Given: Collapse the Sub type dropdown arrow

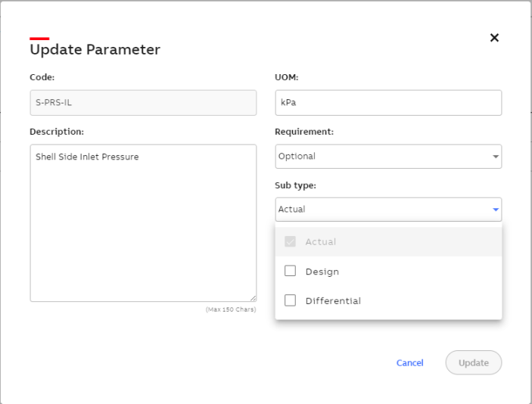Looking at the screenshot, I should click(x=496, y=210).
